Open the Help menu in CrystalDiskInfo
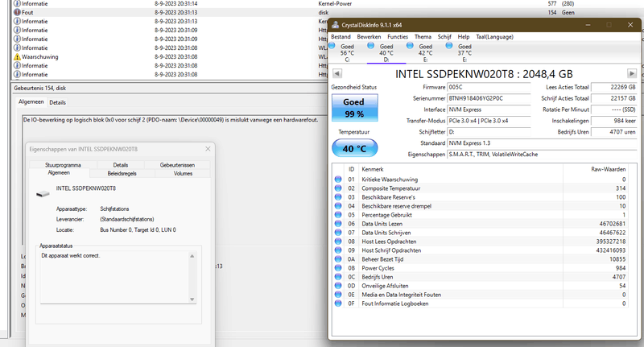Viewport: 644px width, 347px height. click(x=464, y=36)
